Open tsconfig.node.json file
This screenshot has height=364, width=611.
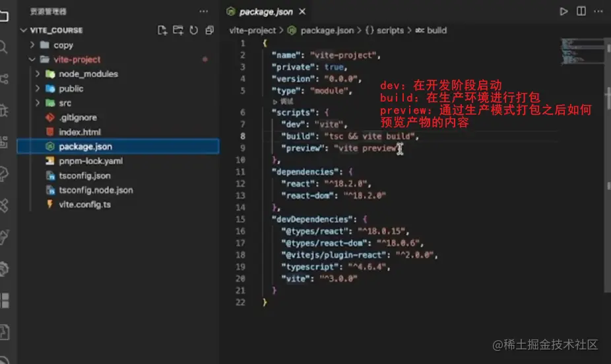click(118, 190)
